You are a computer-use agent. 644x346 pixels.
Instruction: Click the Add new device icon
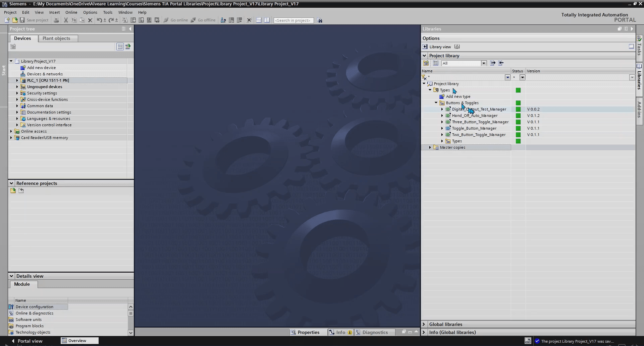23,68
